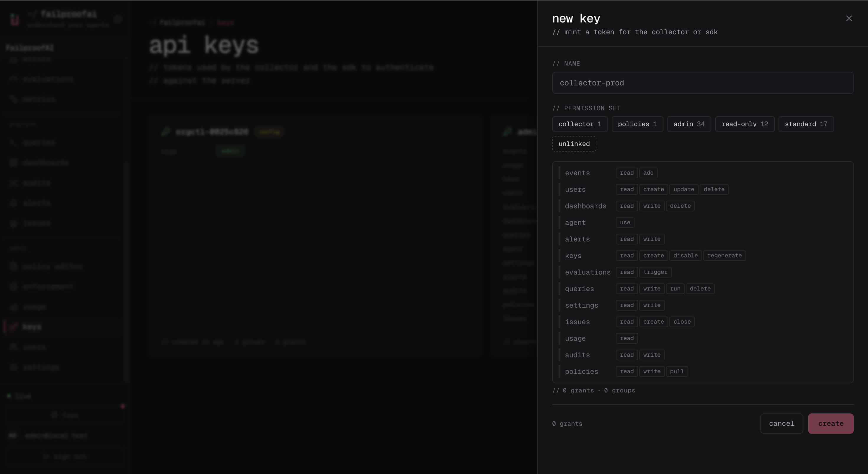Click the "events" row label
The height and width of the screenshot is (474, 868).
pos(577,173)
